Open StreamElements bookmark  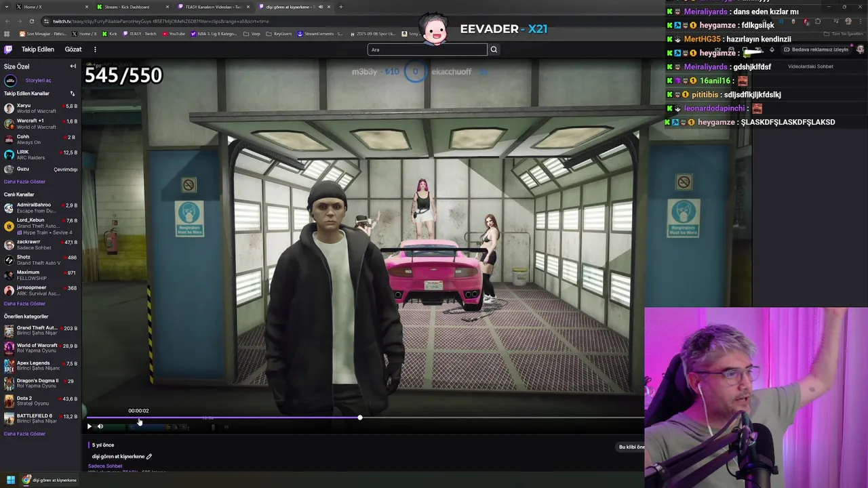319,33
